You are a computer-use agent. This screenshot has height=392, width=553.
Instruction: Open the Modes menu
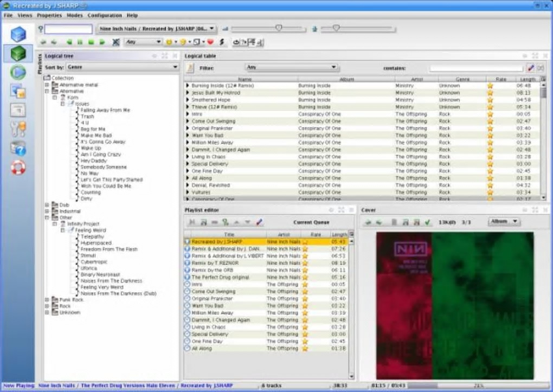74,15
